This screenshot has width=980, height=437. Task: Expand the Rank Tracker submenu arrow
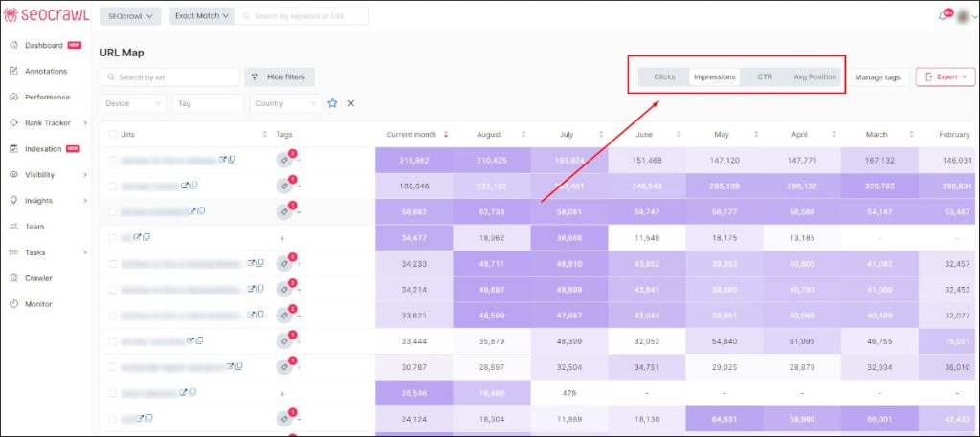[85, 123]
